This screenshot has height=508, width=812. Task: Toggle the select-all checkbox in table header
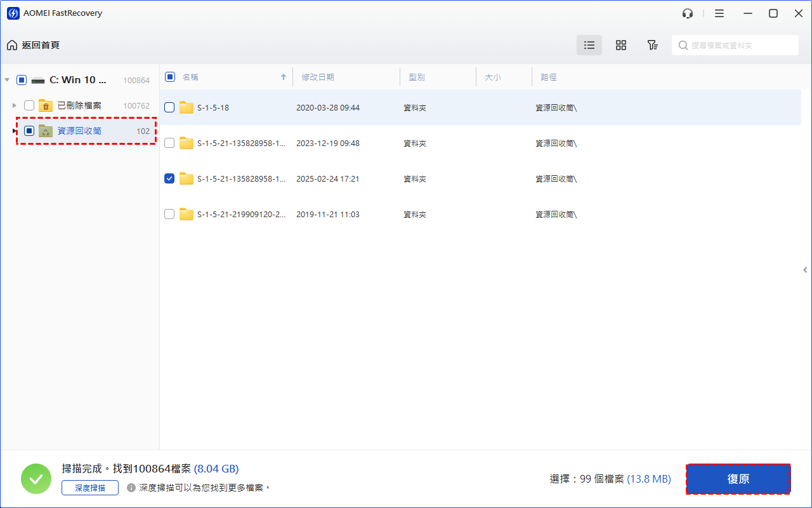[170, 77]
